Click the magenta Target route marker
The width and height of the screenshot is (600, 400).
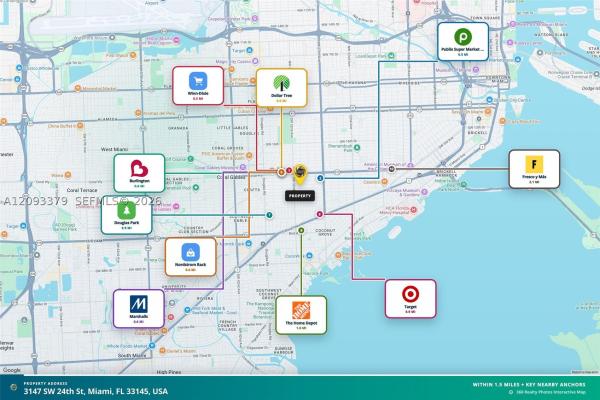(320, 214)
